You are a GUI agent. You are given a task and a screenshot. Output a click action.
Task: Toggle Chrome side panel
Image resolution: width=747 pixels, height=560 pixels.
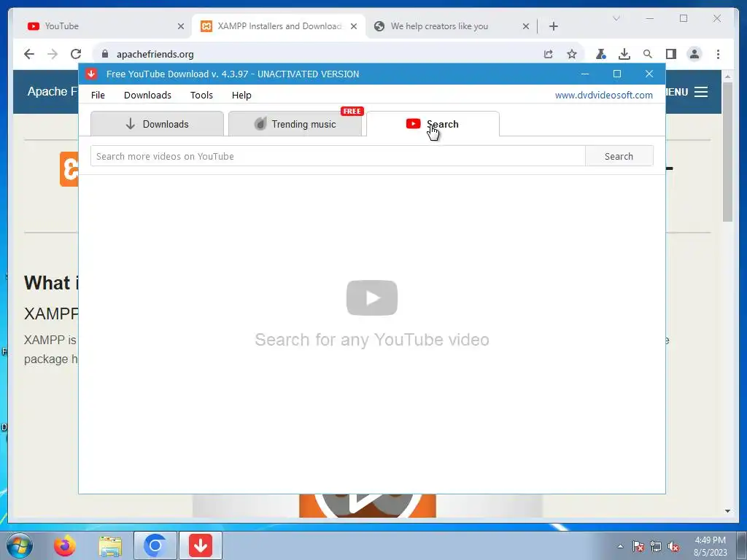pyautogui.click(x=671, y=54)
